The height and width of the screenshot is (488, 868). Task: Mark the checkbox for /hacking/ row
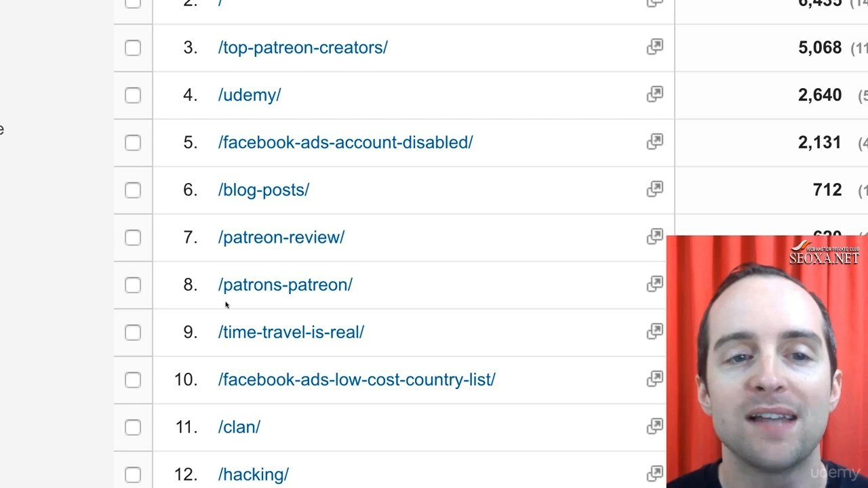pyautogui.click(x=133, y=475)
